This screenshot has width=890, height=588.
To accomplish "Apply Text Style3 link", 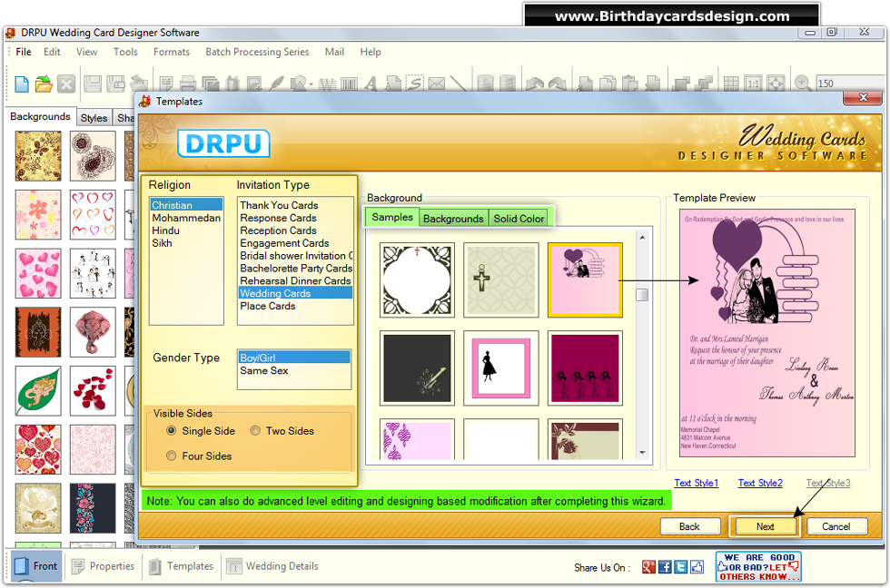I will (828, 483).
